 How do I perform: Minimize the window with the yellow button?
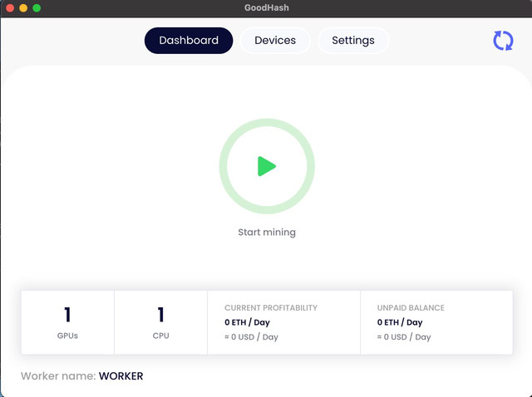(x=23, y=7)
